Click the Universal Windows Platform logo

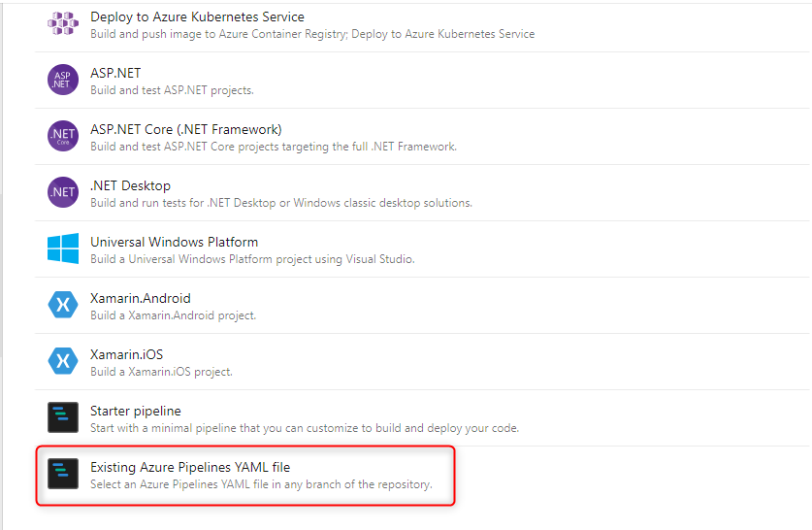63,248
